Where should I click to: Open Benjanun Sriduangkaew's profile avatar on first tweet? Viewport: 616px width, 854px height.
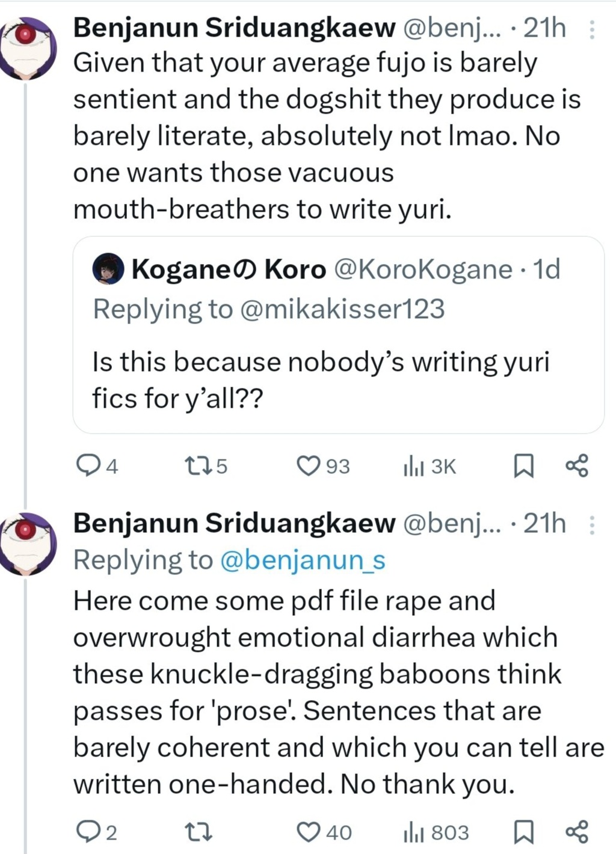(26, 48)
